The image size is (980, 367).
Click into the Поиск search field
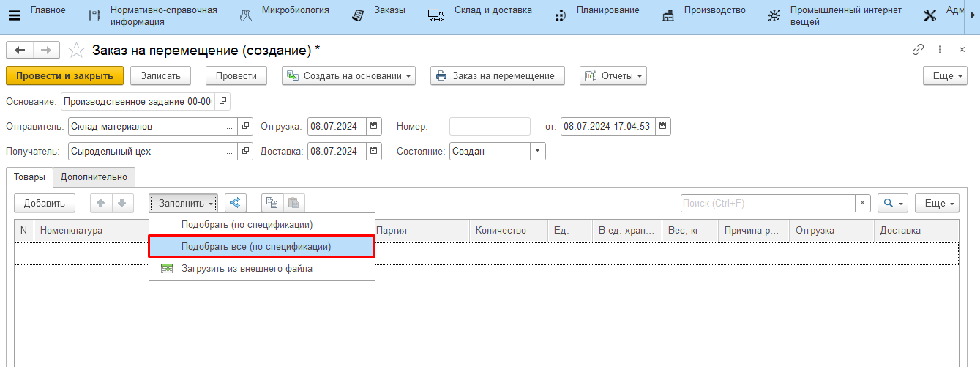click(767, 203)
